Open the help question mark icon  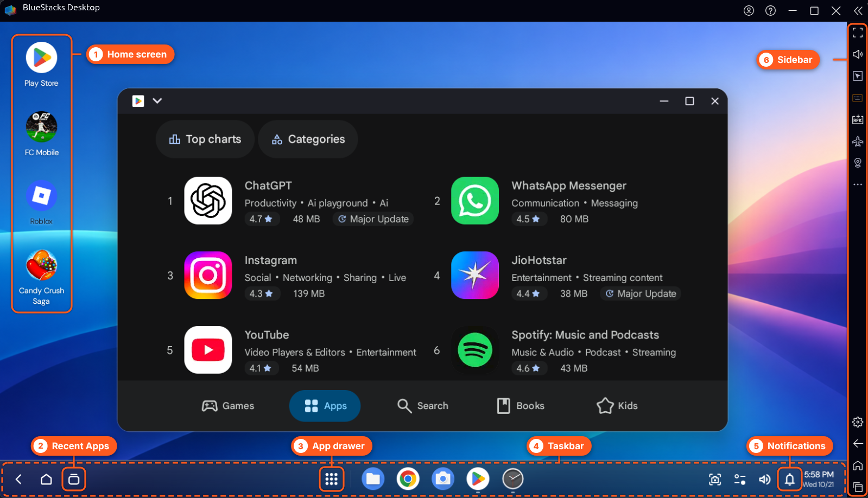click(x=770, y=11)
